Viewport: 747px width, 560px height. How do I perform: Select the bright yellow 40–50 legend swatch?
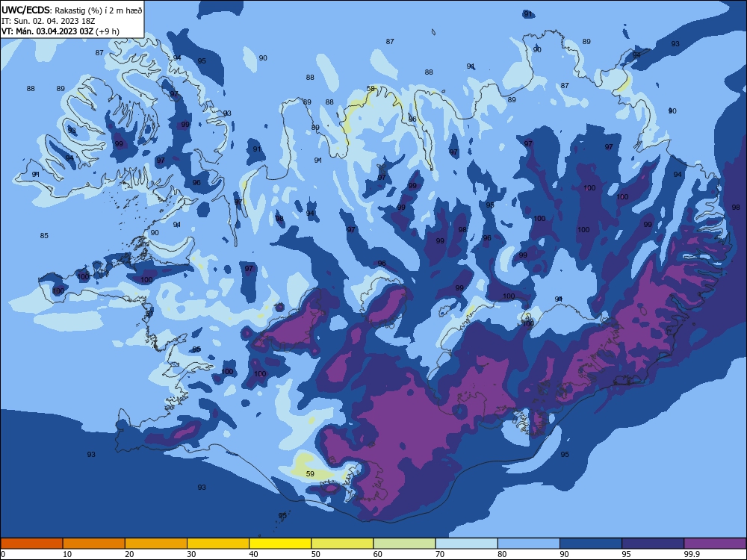(280, 544)
